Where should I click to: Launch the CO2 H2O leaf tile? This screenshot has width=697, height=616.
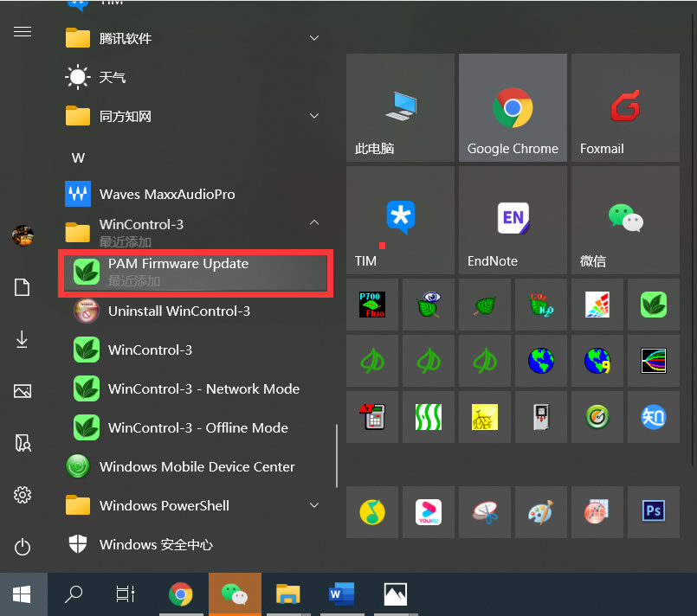coord(541,305)
